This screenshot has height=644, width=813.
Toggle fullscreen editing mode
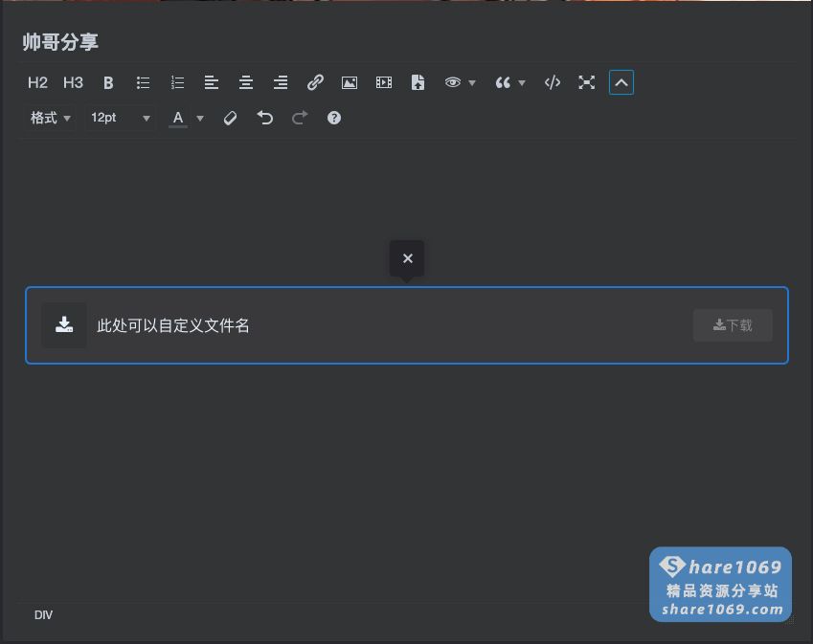[586, 82]
